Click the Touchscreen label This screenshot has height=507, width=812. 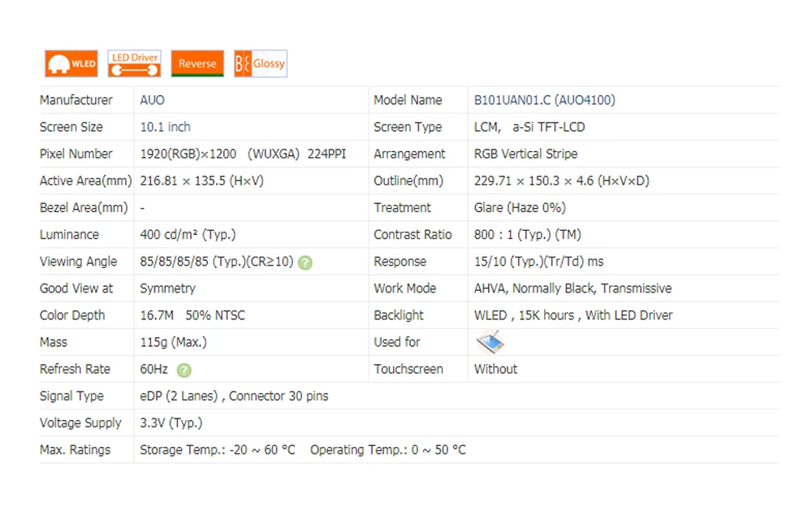click(x=408, y=370)
